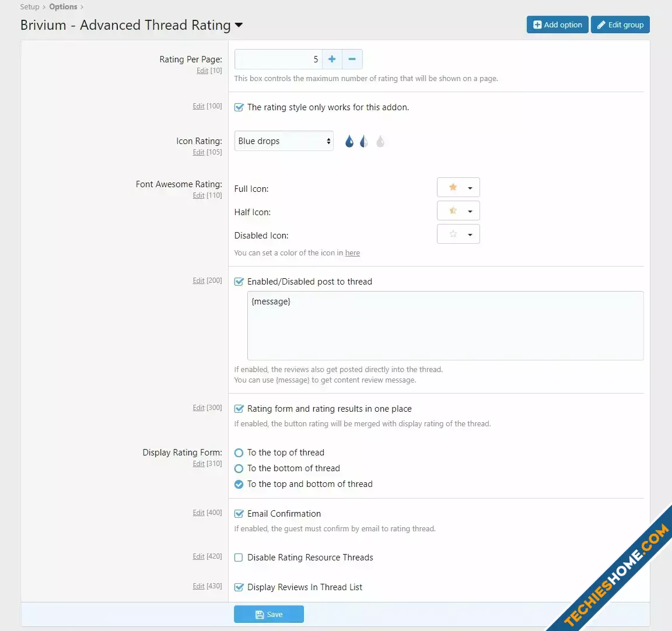672x631 pixels.
Task: Toggle 'The rating style only works for this addon' checkbox
Action: click(239, 107)
